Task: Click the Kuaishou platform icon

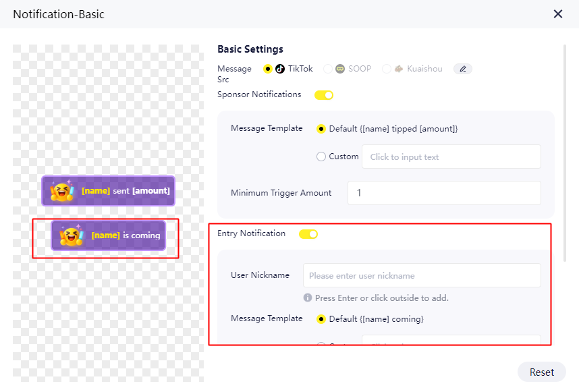Action: (x=399, y=69)
